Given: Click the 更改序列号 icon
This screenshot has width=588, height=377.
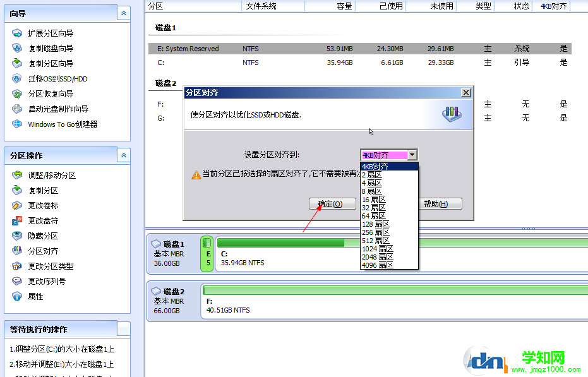Looking at the screenshot, I should tap(17, 281).
